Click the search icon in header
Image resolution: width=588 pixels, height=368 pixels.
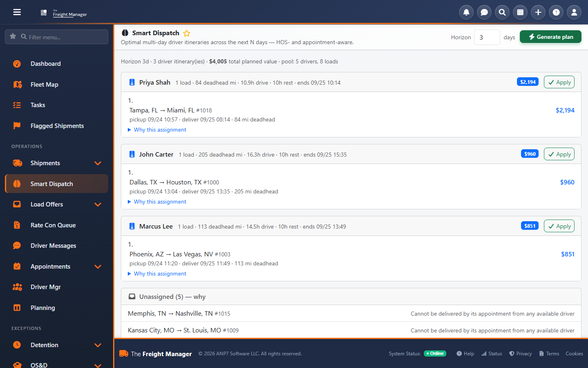coord(502,12)
